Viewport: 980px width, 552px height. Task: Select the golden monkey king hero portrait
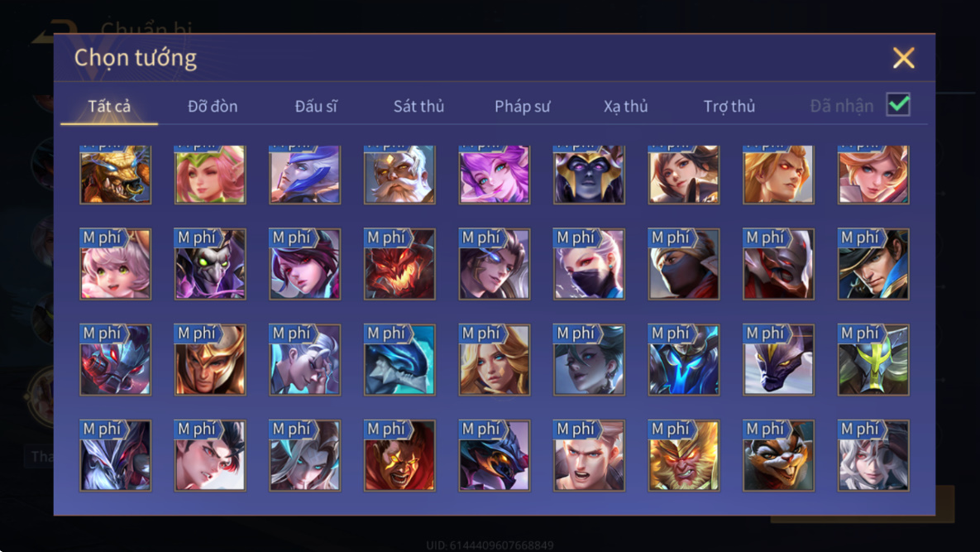(683, 455)
